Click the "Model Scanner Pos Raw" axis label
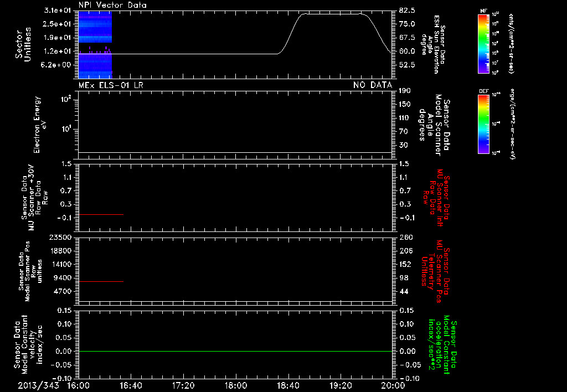The height and width of the screenshot is (392, 567). [30, 271]
